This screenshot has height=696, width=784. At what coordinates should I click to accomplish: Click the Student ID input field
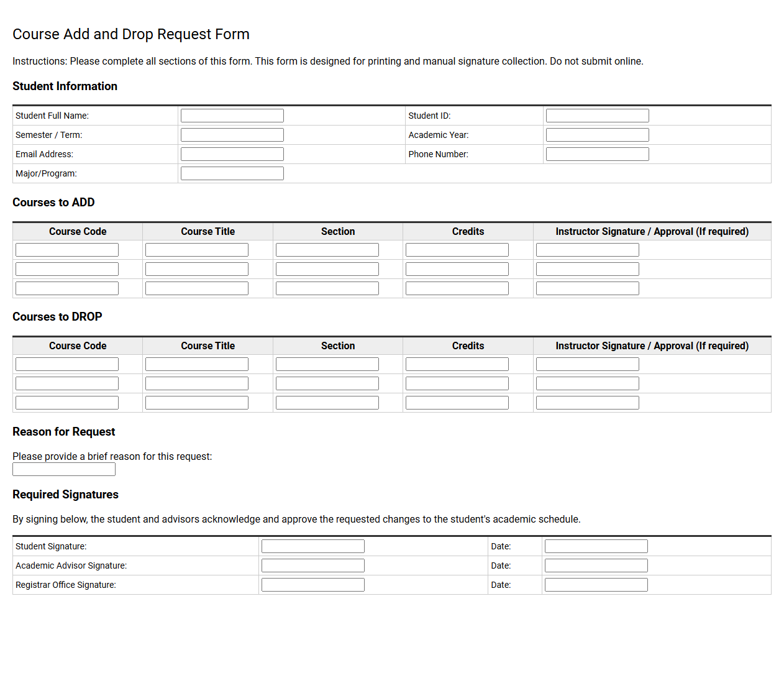(598, 116)
